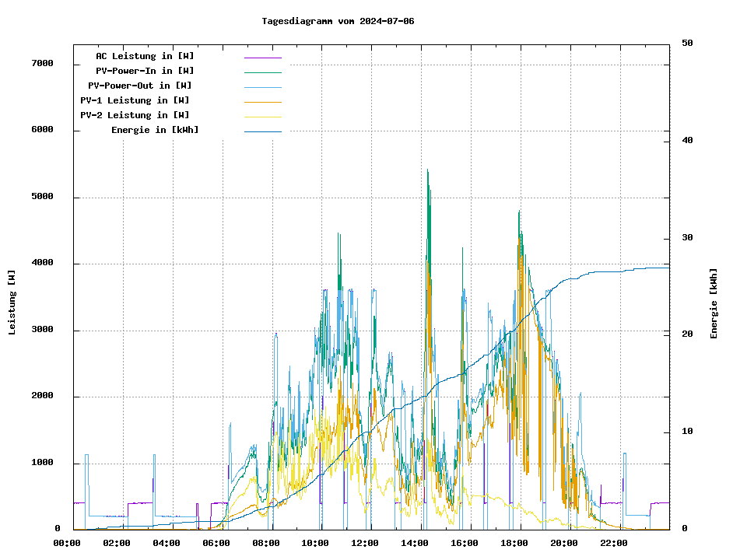Viewport: 747px width, 560px height.
Task: Click the light blue PV-Power-Out line sample
Action: coord(262,87)
